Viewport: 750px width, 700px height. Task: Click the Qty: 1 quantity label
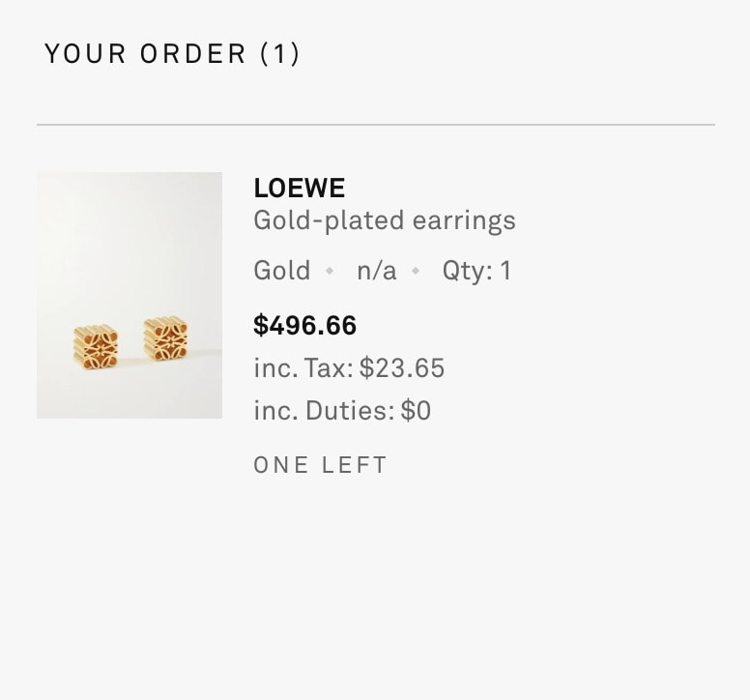click(476, 271)
